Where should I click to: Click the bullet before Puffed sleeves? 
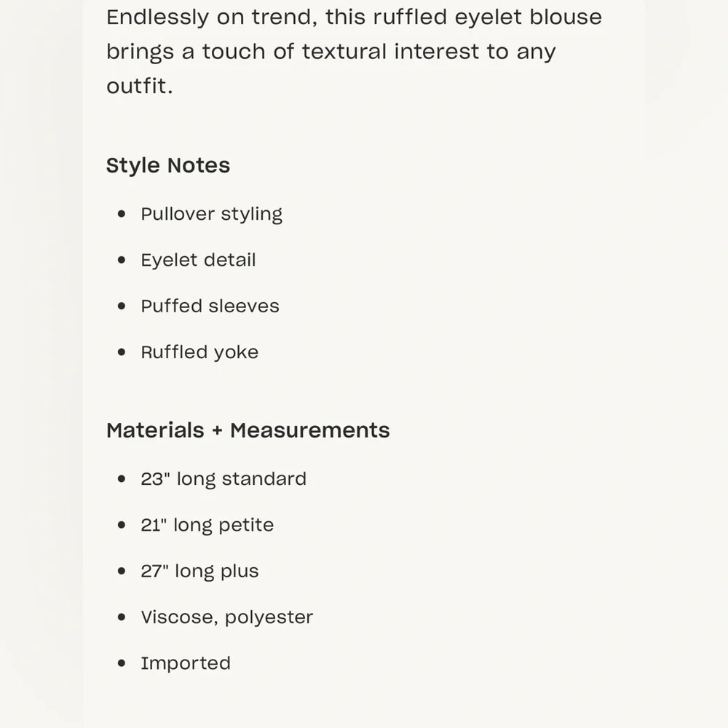(122, 306)
